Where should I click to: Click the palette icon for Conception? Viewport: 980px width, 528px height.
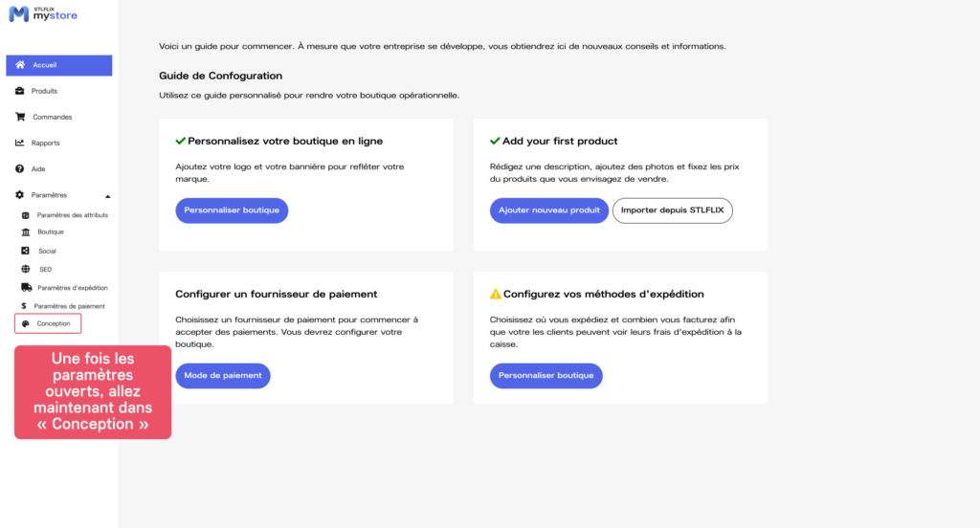click(26, 323)
